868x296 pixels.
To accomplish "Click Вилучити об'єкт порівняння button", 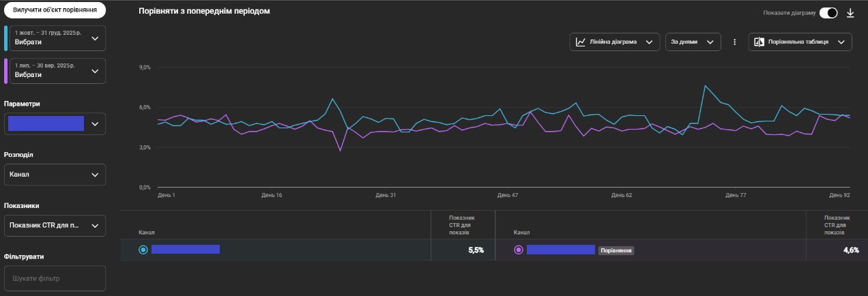I will [55, 11].
